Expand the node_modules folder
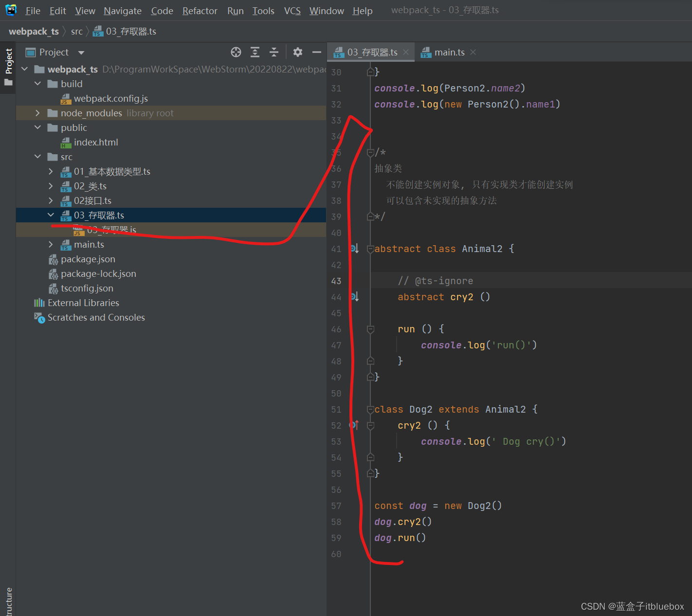Screen dimensions: 692x616 38,113
